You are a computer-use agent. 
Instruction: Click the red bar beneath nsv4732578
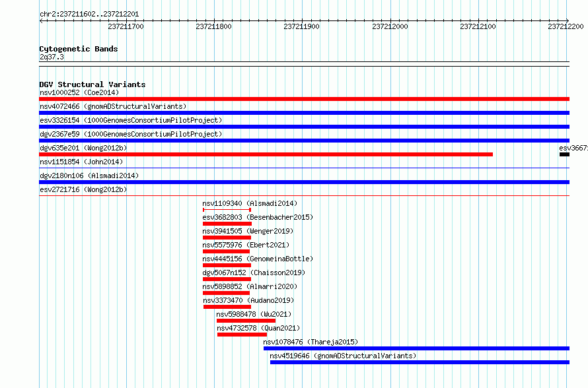(x=242, y=335)
